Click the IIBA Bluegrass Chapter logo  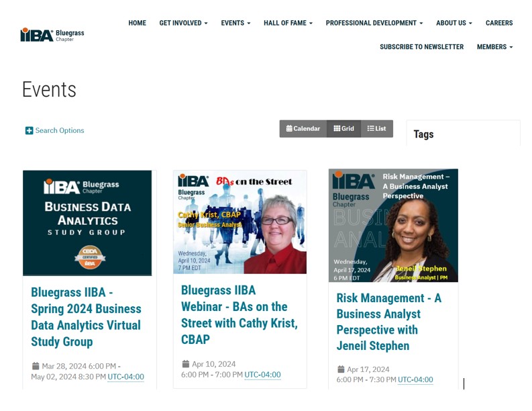(x=52, y=35)
